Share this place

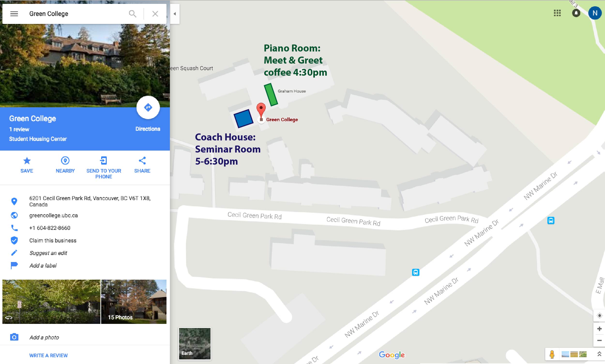point(142,165)
